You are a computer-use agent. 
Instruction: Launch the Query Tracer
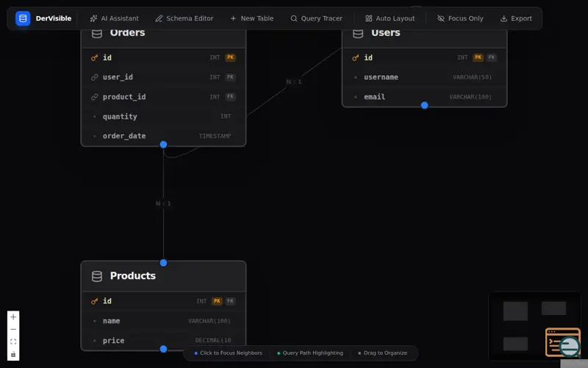click(316, 18)
